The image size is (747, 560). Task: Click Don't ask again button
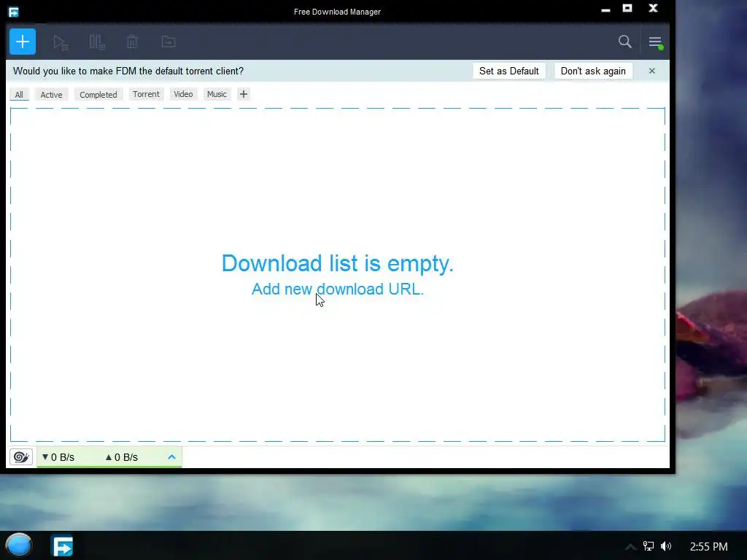pos(593,71)
